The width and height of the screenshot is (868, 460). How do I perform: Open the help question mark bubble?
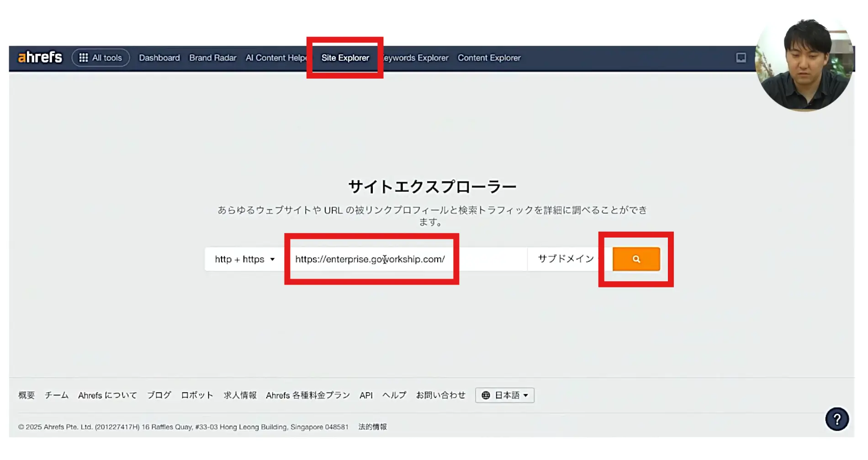click(x=836, y=419)
